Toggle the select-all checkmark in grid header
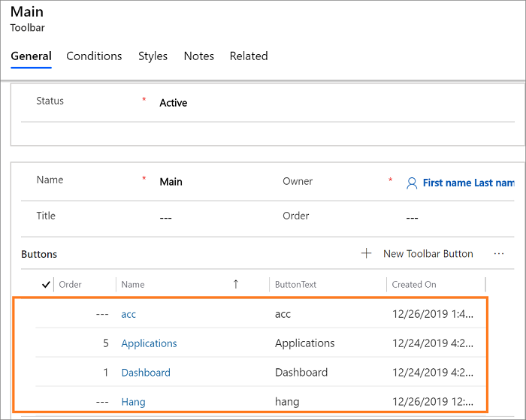 pos(46,285)
